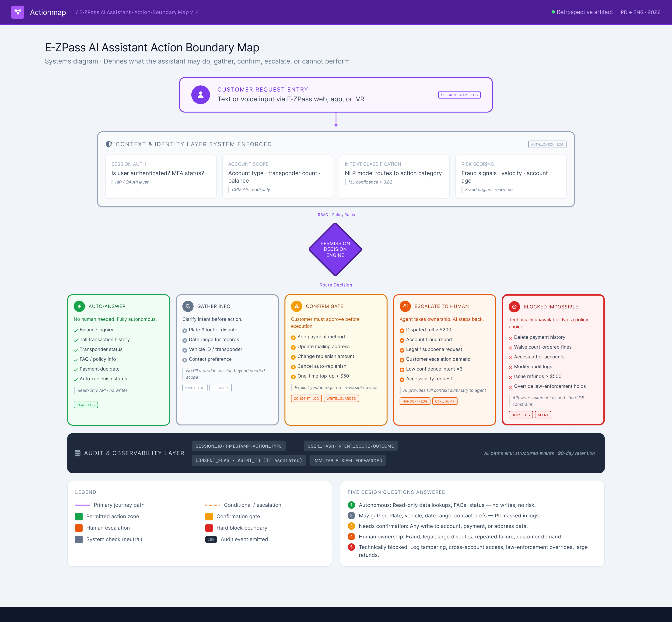Screen dimensions: 672x622
Task: Click the bullet icon beside Add payment method
Action: 293,338
